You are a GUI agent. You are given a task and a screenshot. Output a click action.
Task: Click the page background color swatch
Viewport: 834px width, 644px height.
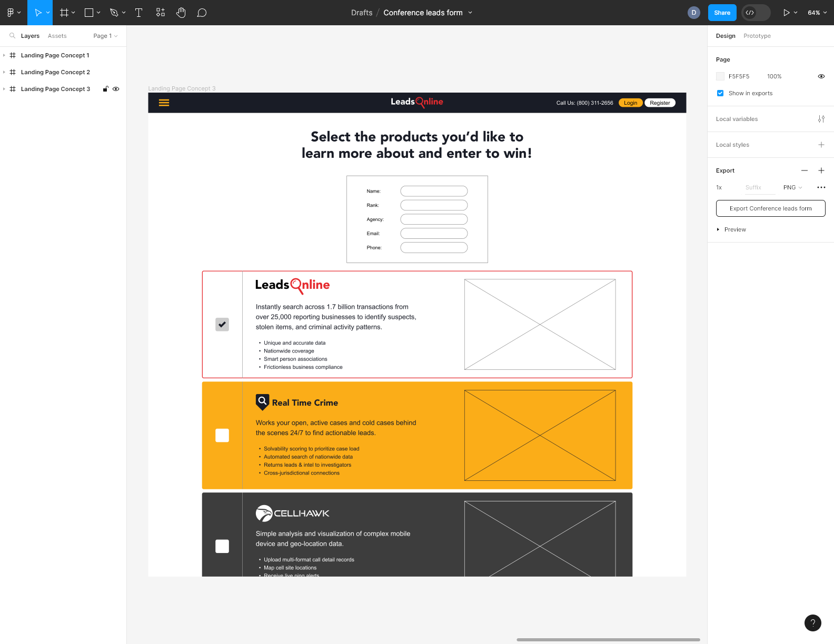[720, 76]
